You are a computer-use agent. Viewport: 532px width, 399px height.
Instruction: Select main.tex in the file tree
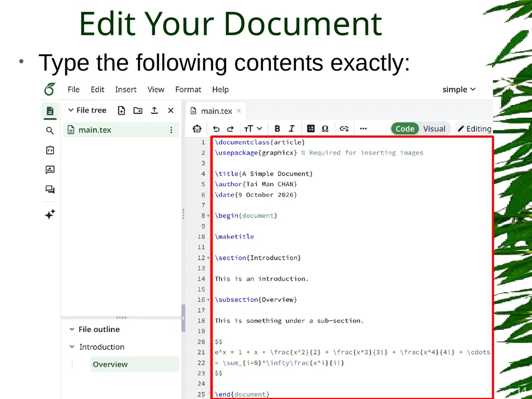click(121, 130)
